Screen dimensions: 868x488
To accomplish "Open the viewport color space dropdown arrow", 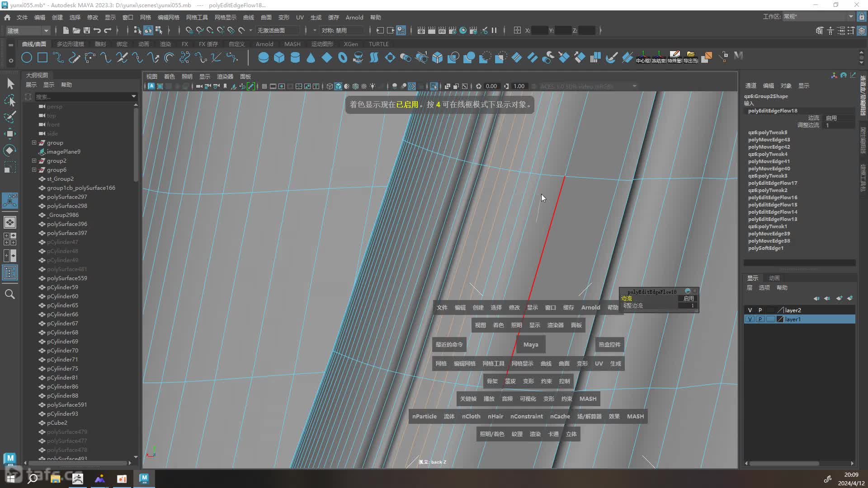I will (x=634, y=86).
